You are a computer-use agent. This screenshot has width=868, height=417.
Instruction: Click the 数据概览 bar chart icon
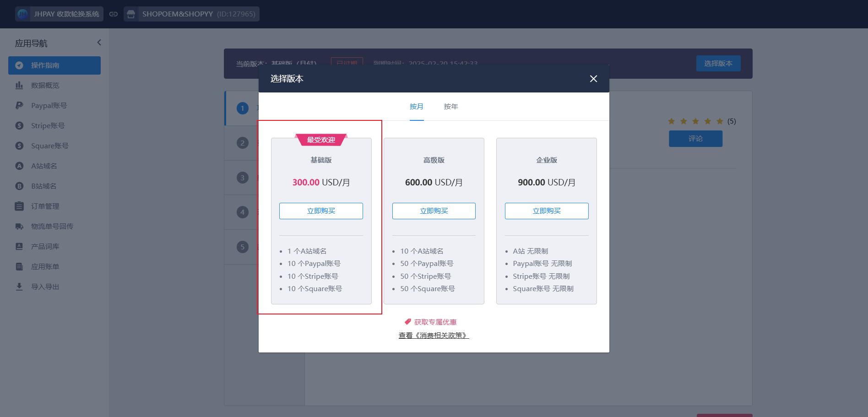pos(19,86)
